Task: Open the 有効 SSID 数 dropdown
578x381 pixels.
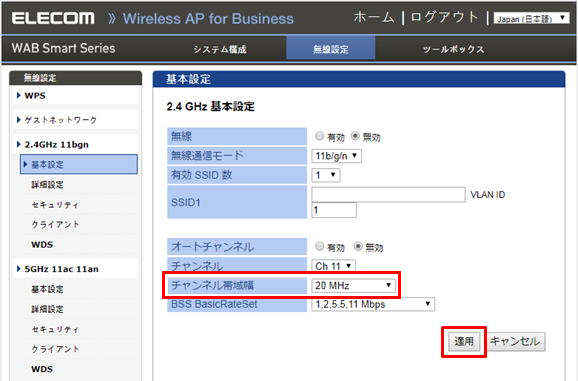Action: point(325,175)
